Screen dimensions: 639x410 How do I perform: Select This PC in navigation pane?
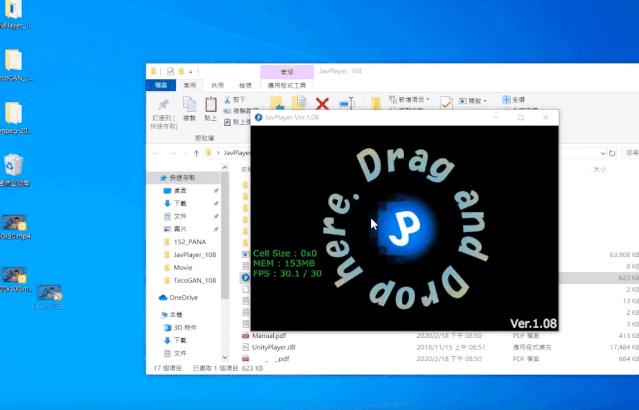click(x=172, y=315)
